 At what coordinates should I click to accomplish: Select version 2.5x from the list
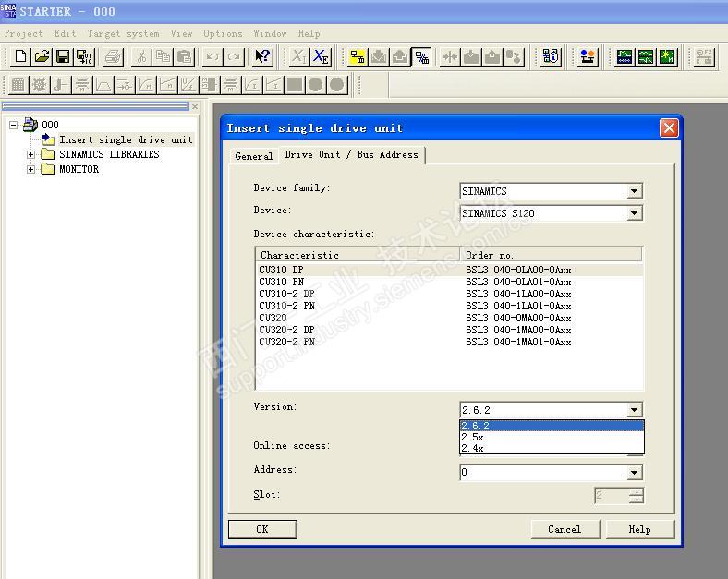coord(552,437)
